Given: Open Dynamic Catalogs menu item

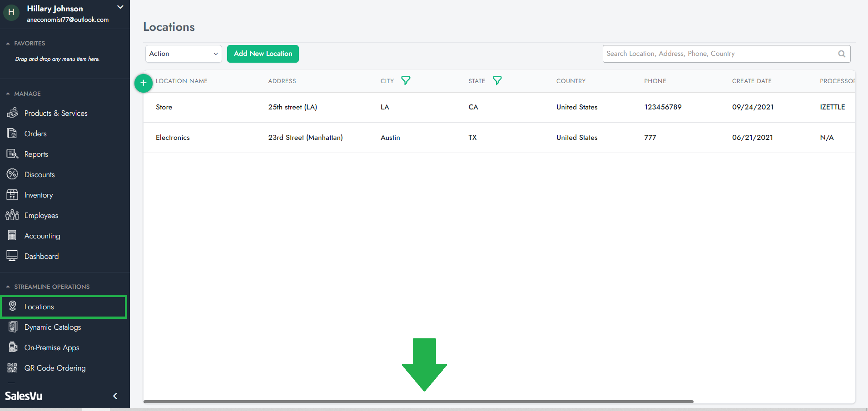Looking at the screenshot, I should tap(53, 327).
